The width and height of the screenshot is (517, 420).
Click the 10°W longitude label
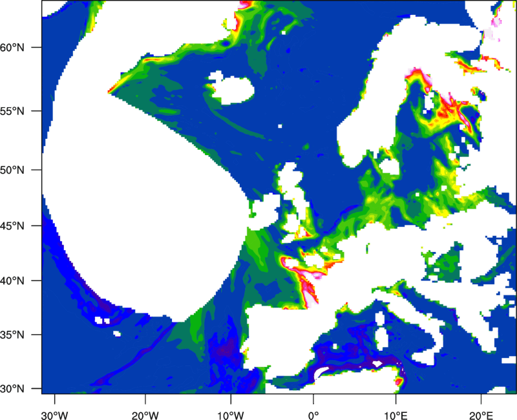231,415
